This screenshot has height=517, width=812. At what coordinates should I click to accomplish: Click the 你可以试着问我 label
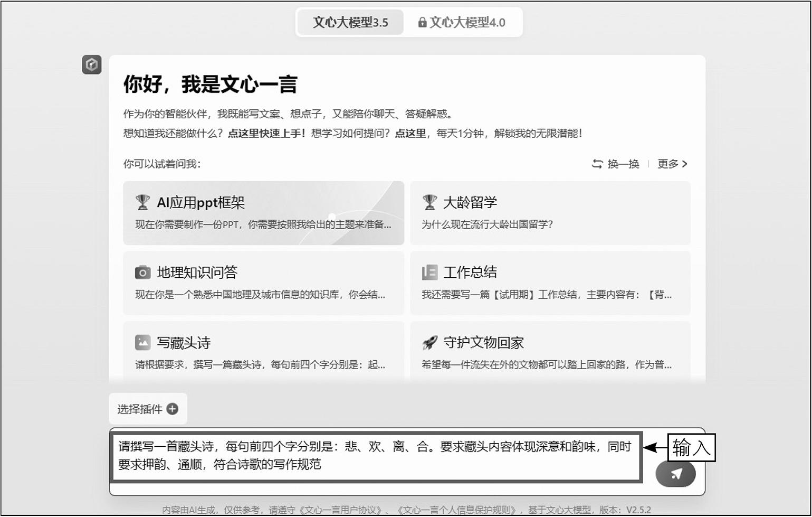pyautogui.click(x=161, y=164)
